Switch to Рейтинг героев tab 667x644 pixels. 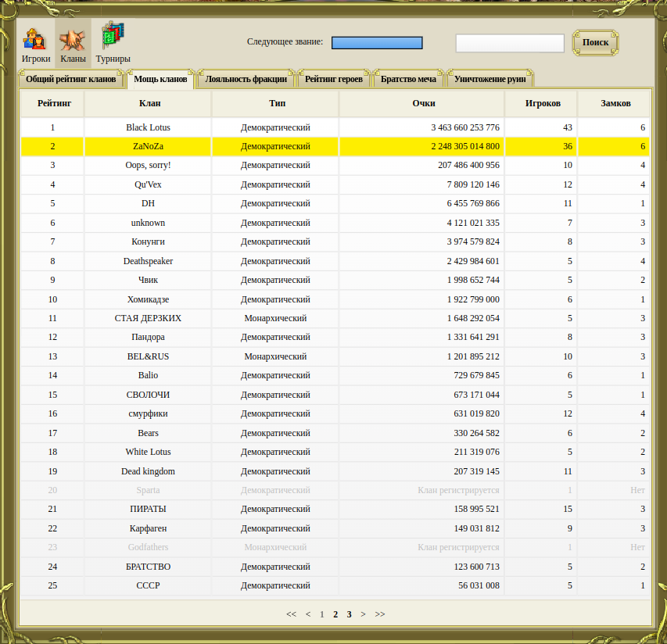[334, 79]
